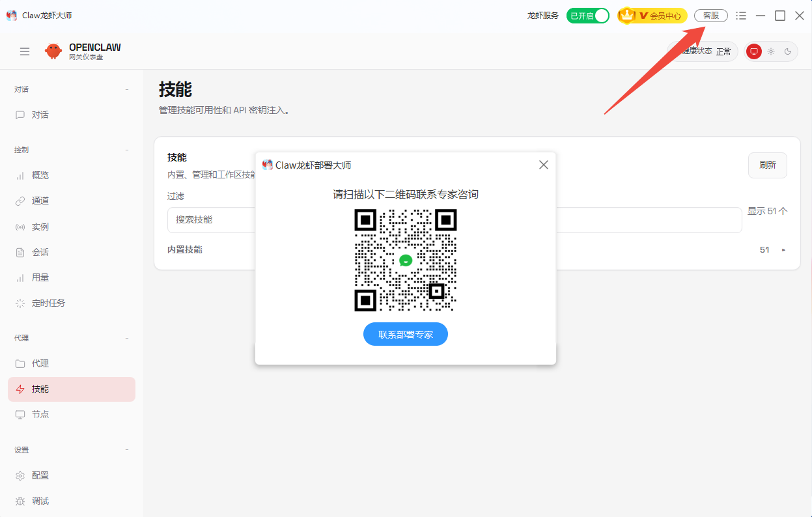
Task: Open the 会员中心 VIP badge
Action: click(x=652, y=16)
